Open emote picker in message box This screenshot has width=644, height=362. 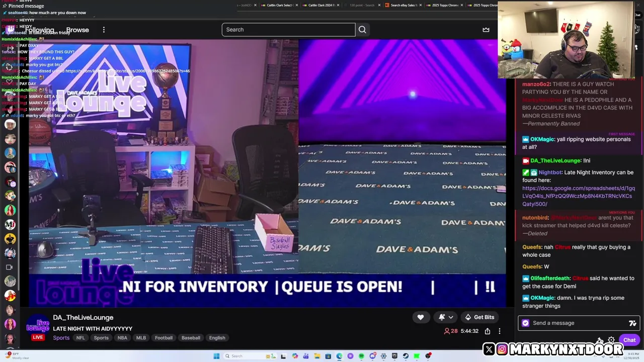(x=632, y=323)
